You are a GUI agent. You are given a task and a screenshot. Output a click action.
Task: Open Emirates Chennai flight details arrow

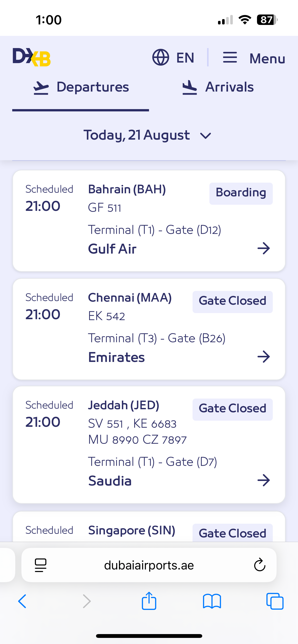(x=264, y=357)
